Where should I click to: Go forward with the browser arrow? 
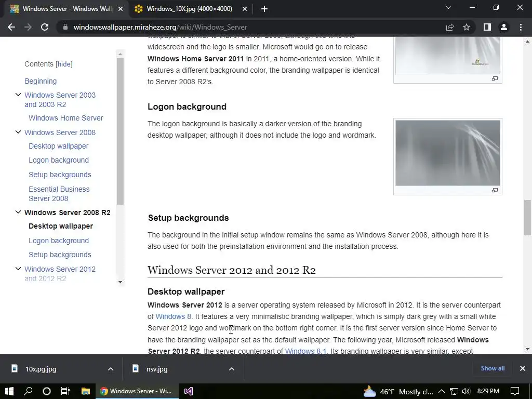pyautogui.click(x=28, y=27)
